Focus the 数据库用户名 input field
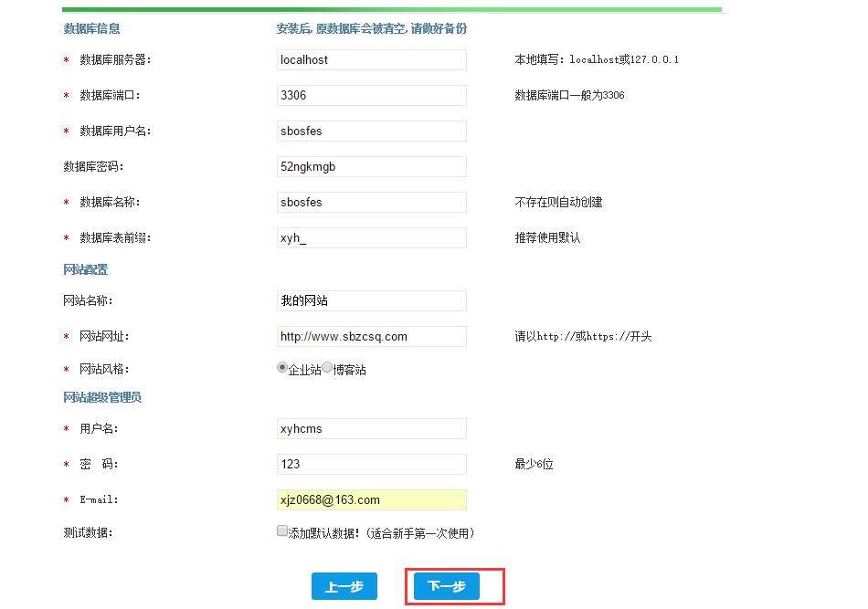The height and width of the screenshot is (609, 868). (x=371, y=131)
